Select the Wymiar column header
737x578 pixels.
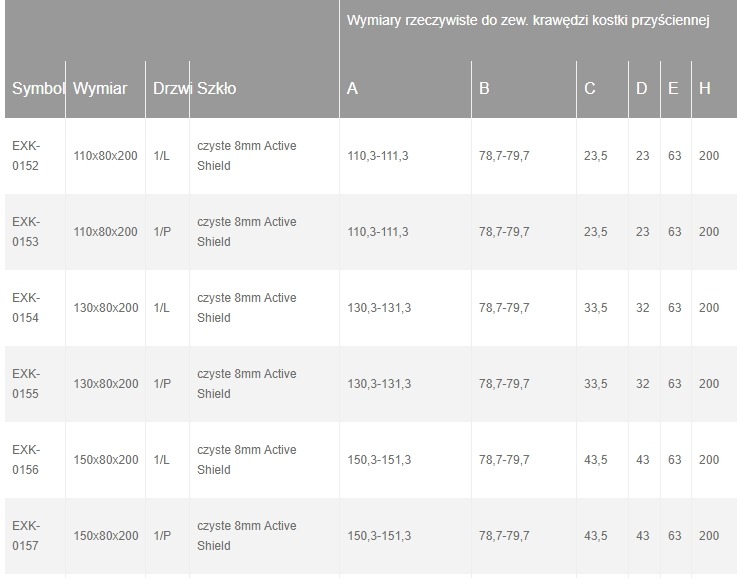tap(100, 89)
